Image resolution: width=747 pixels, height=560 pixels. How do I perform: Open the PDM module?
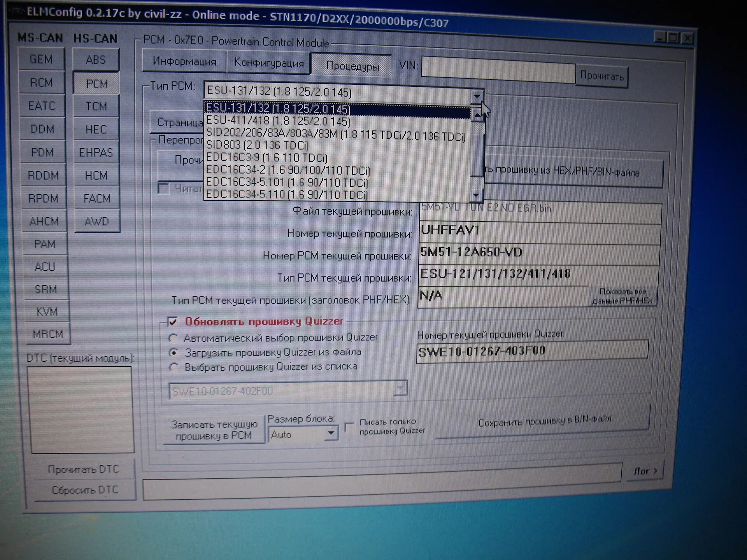tap(42, 152)
